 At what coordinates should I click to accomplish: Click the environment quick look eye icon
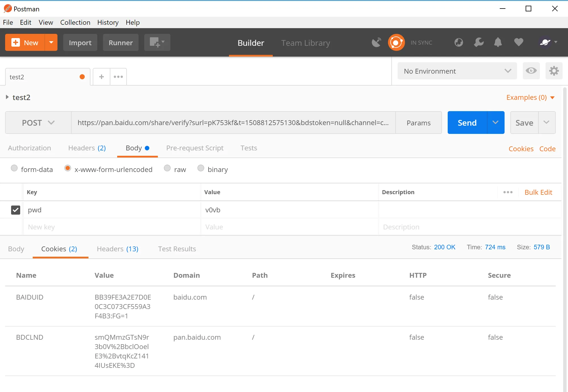(x=531, y=71)
